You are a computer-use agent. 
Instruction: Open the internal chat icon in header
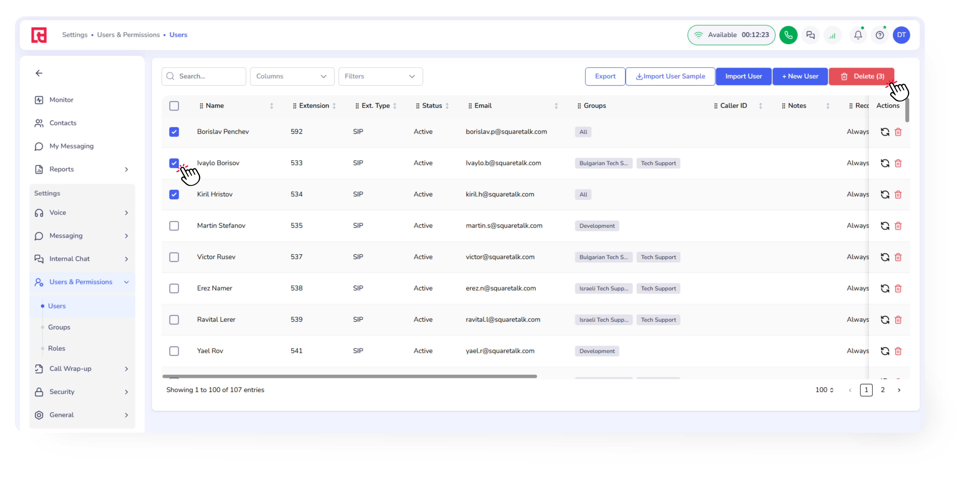click(x=810, y=35)
